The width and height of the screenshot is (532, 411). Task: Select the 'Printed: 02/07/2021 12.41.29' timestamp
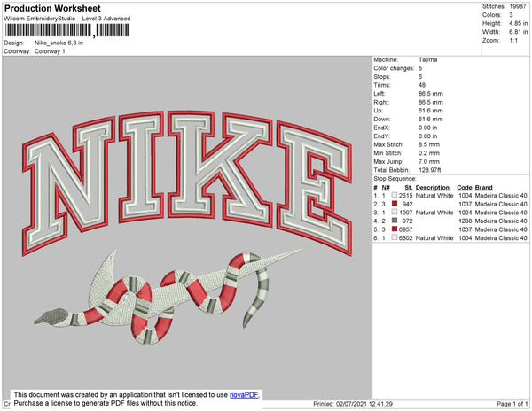[x=353, y=404]
